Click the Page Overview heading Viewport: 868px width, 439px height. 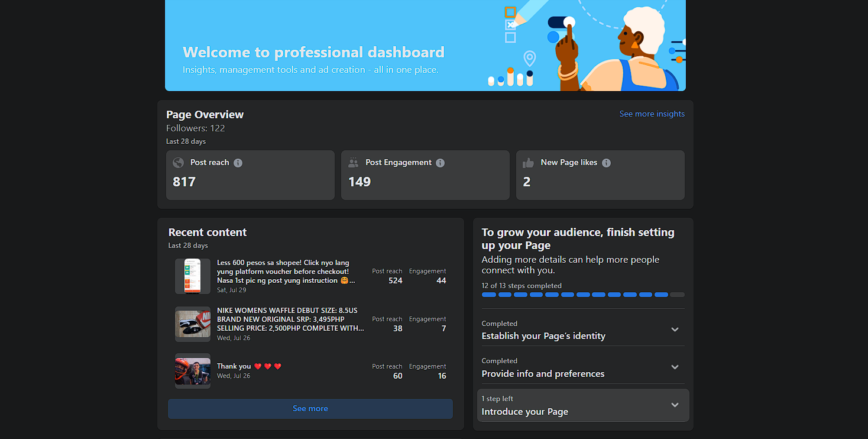pos(205,115)
